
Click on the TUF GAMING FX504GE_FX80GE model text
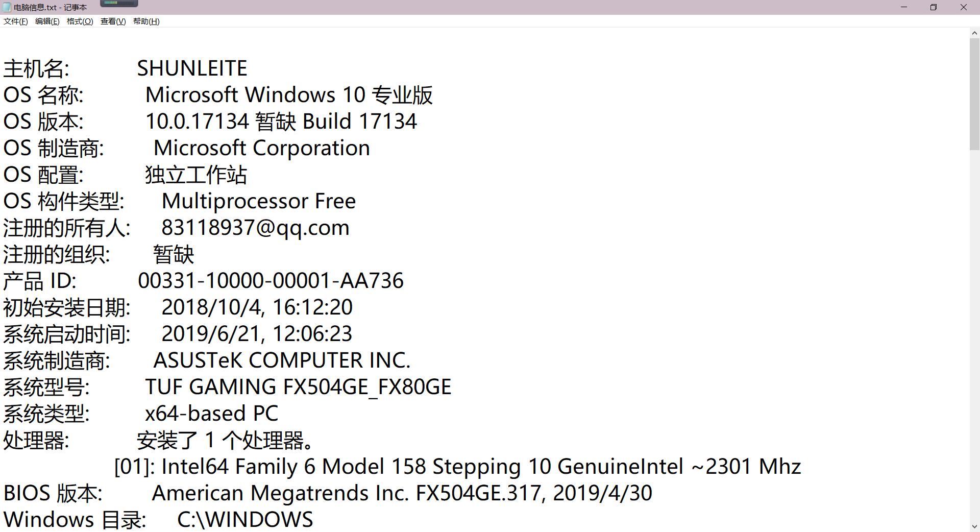coord(298,387)
